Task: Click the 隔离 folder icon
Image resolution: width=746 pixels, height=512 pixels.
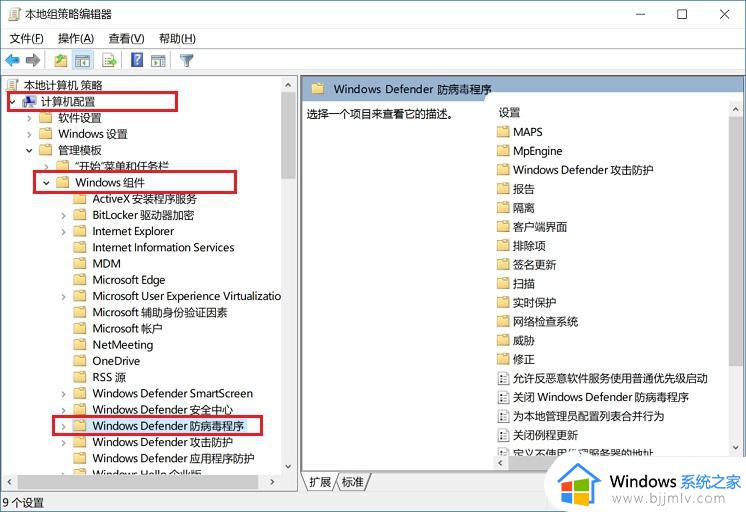Action: tap(503, 208)
